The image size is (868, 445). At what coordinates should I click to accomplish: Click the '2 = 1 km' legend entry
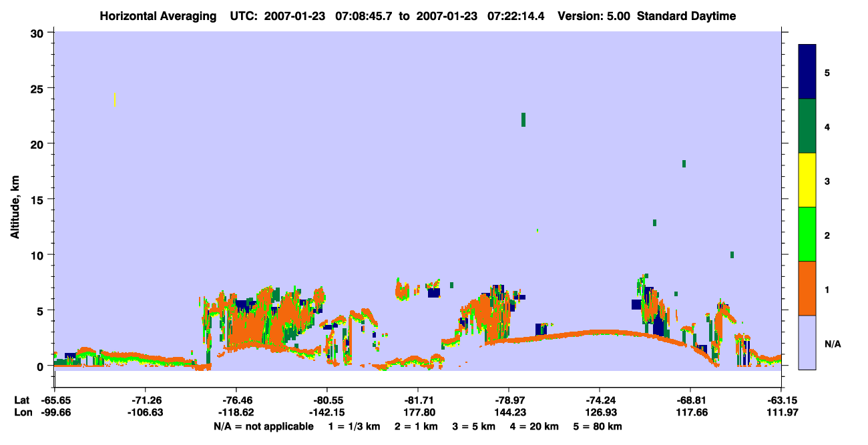click(416, 426)
